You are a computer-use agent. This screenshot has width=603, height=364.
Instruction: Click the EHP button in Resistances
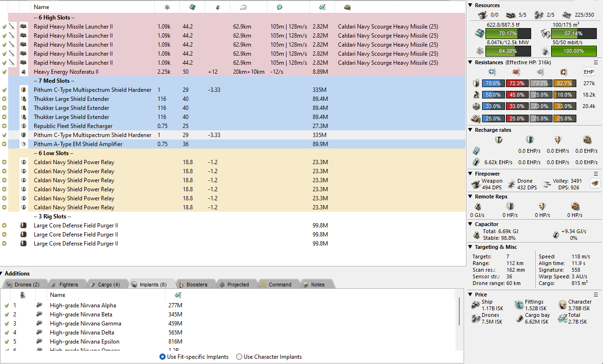click(589, 71)
